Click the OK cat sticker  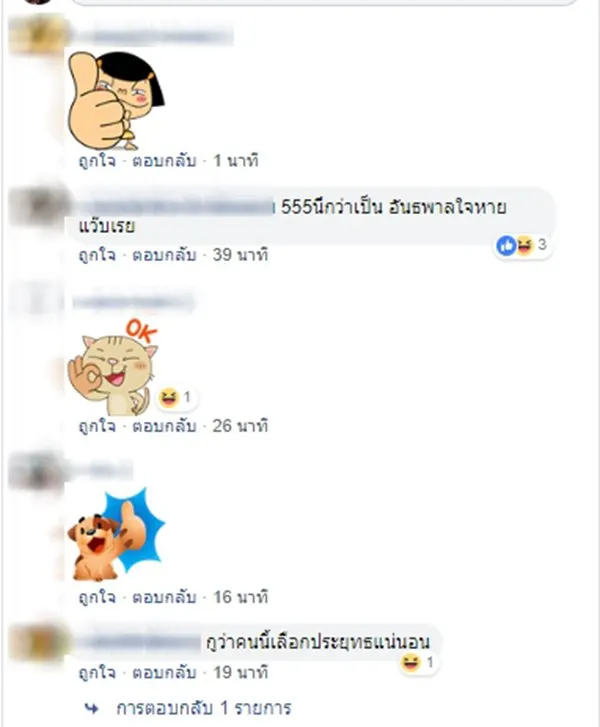(x=114, y=367)
